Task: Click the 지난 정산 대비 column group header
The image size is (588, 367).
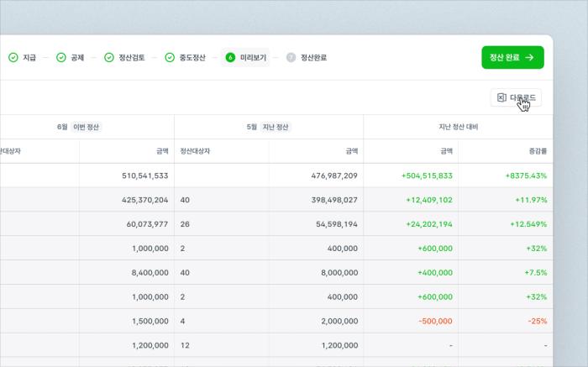Action: tap(459, 127)
